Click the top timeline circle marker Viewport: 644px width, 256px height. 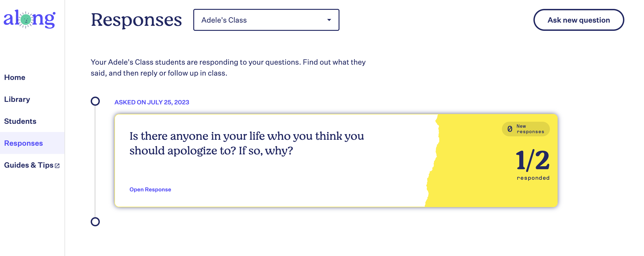click(x=95, y=101)
